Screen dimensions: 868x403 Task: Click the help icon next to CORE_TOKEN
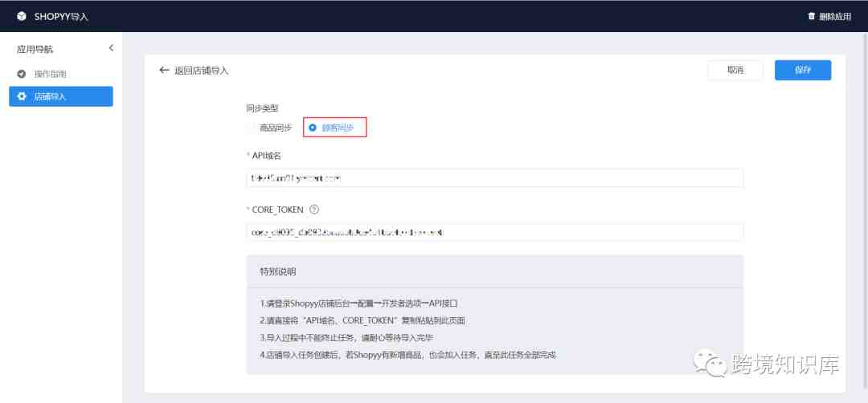pos(314,210)
